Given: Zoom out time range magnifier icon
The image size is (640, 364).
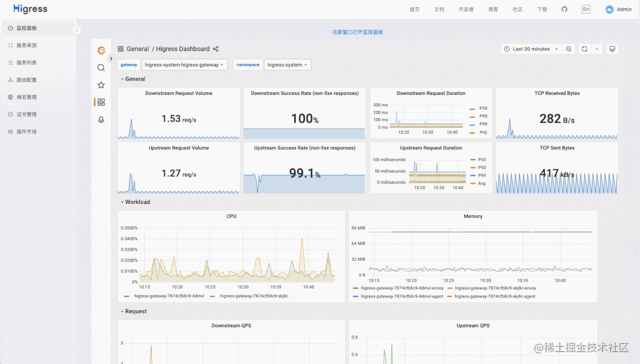Looking at the screenshot, I should 569,49.
